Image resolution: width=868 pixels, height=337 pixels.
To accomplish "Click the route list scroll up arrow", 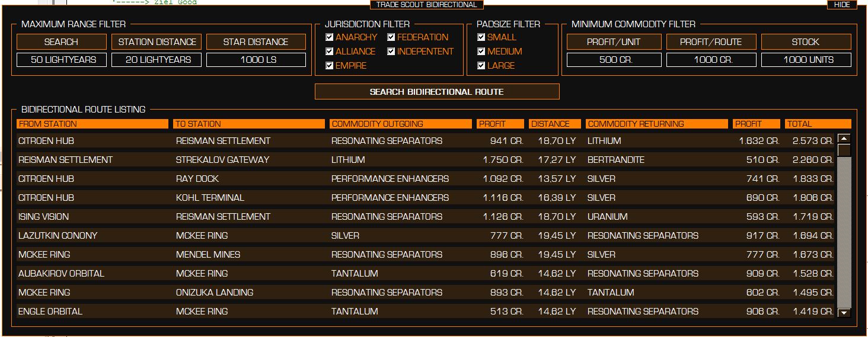I will tap(844, 139).
